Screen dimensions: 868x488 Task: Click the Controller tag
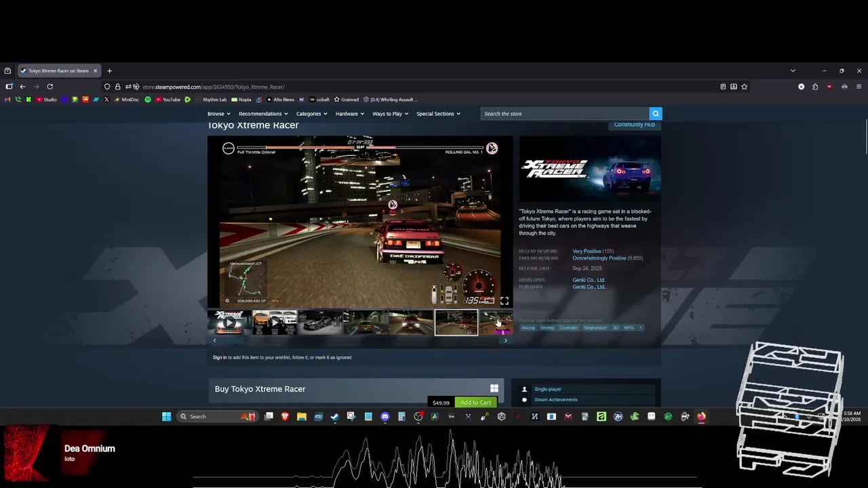tap(569, 328)
